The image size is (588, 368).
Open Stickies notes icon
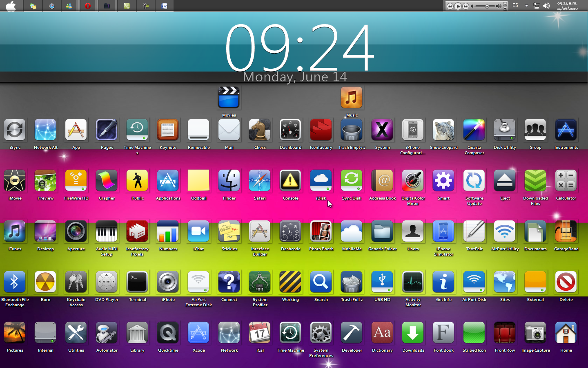point(229,231)
